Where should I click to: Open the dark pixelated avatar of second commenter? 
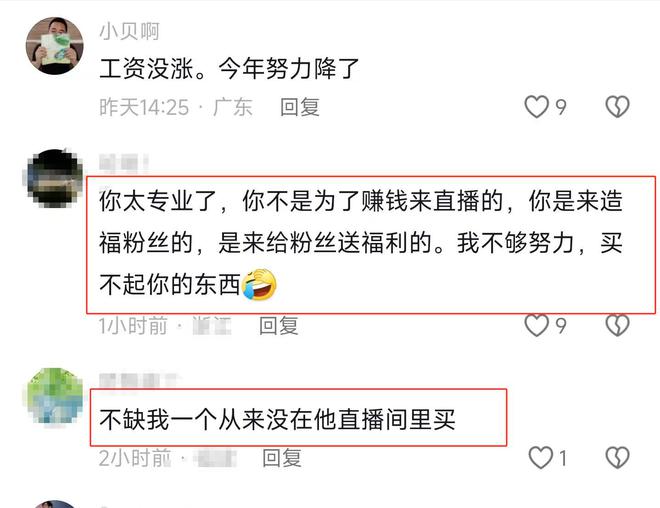[x=53, y=178]
